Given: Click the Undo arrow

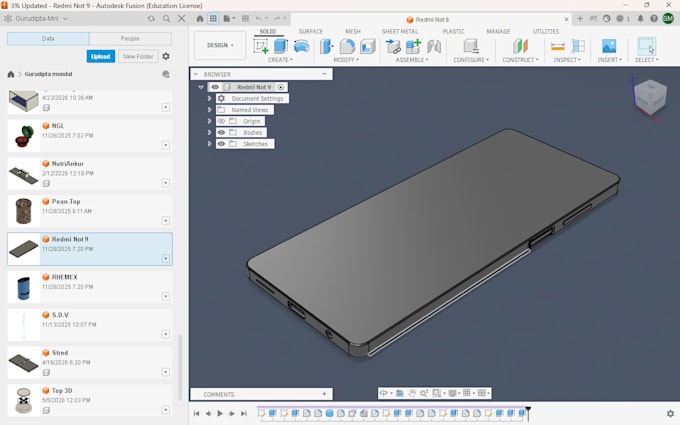Looking at the screenshot, I should point(258,19).
